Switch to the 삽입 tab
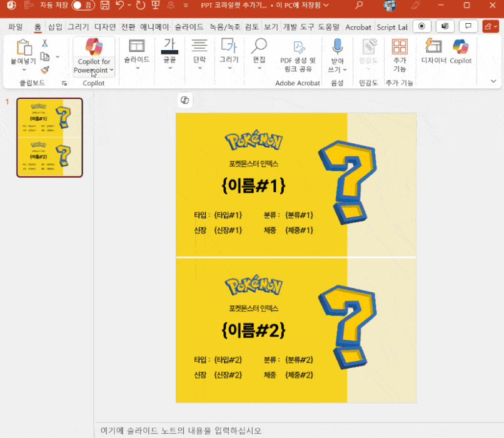Screen dimensions: 504x438 coord(55,27)
